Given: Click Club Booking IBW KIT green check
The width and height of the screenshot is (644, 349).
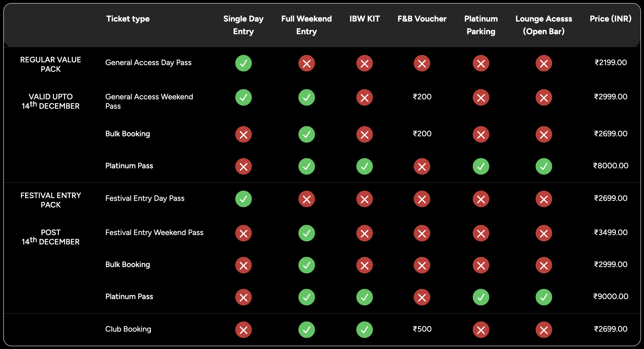Looking at the screenshot, I should coord(364,330).
